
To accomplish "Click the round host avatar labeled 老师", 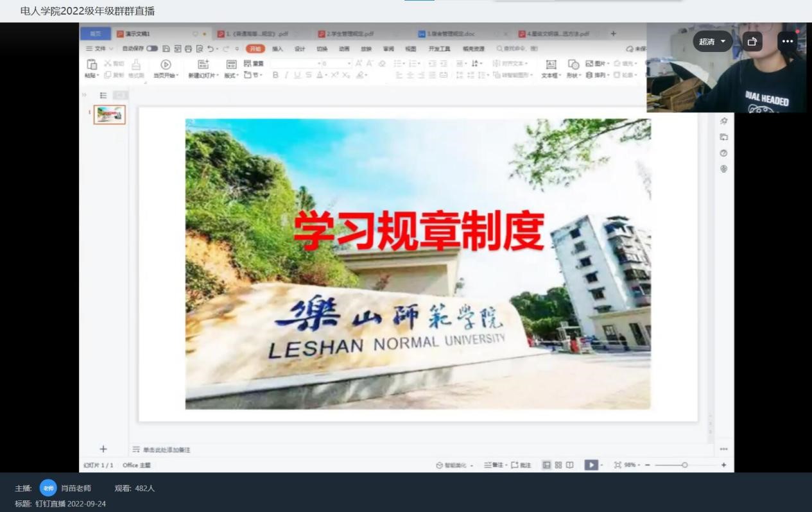I will coord(48,488).
